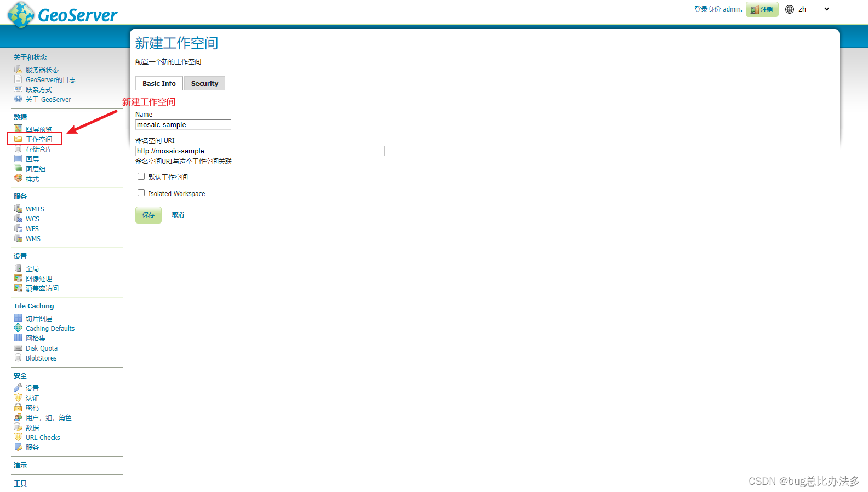The image size is (868, 492).
Task: Click the GeoServer的日志 document icon
Action: [18, 79]
